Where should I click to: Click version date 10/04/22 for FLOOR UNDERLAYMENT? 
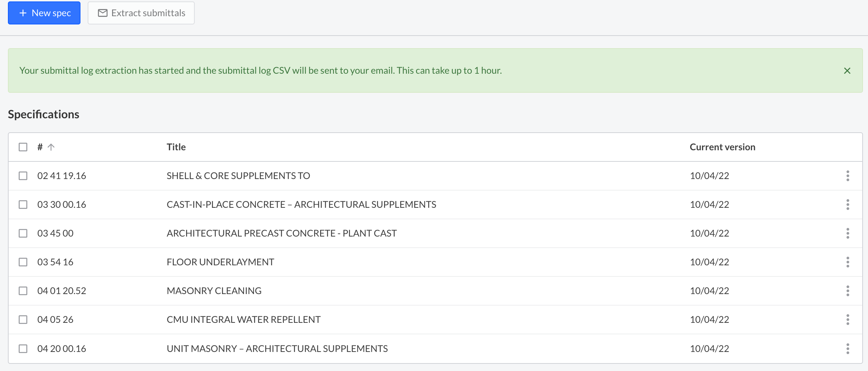tap(710, 262)
